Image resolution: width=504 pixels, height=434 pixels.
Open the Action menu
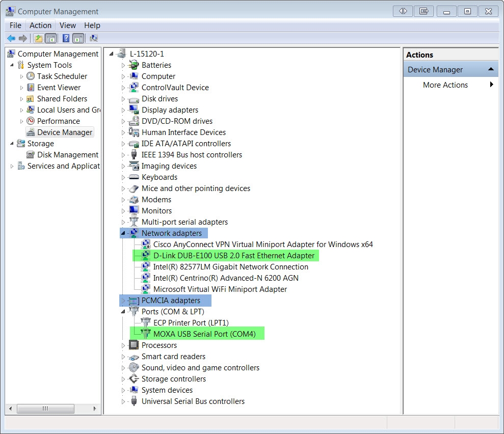point(40,25)
